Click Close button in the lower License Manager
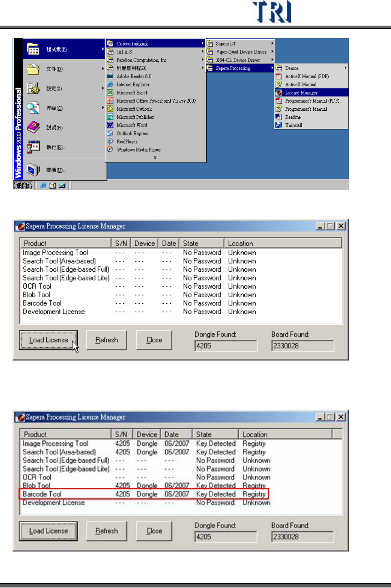 tap(154, 531)
